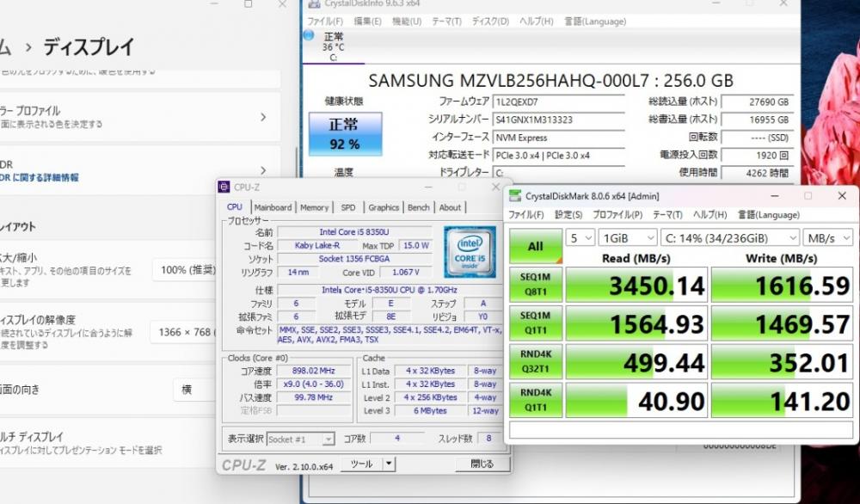Open the test count dropdown showing 5
This screenshot has height=504, width=860.
pos(580,238)
